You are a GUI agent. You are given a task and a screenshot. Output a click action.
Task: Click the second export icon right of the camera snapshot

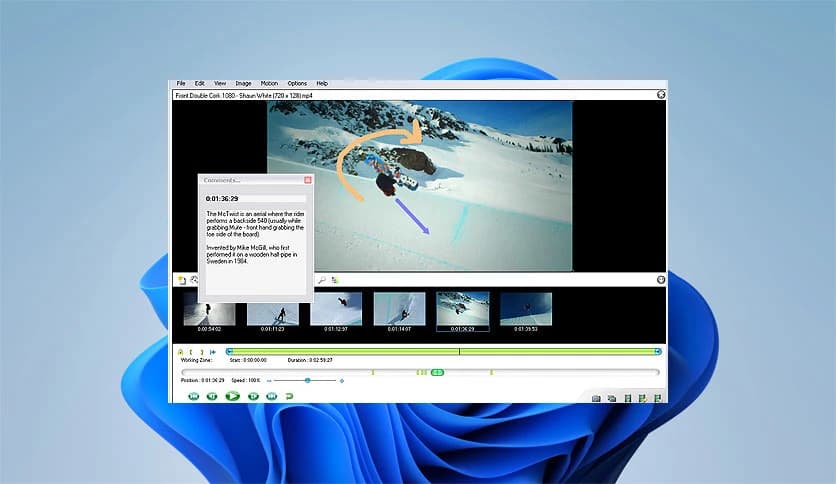(x=612, y=398)
